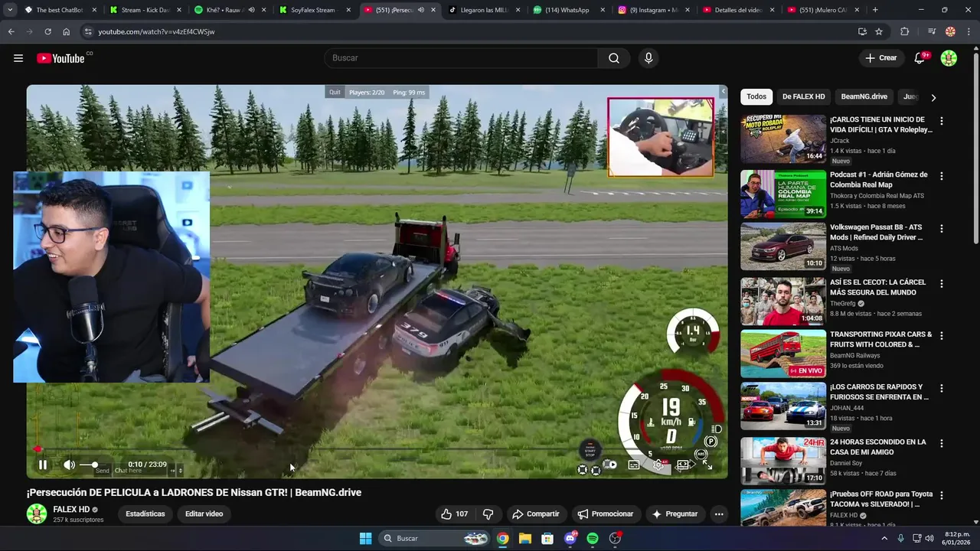980x551 pixels.
Task: Open options for Podcast #1 video
Action: [942, 176]
